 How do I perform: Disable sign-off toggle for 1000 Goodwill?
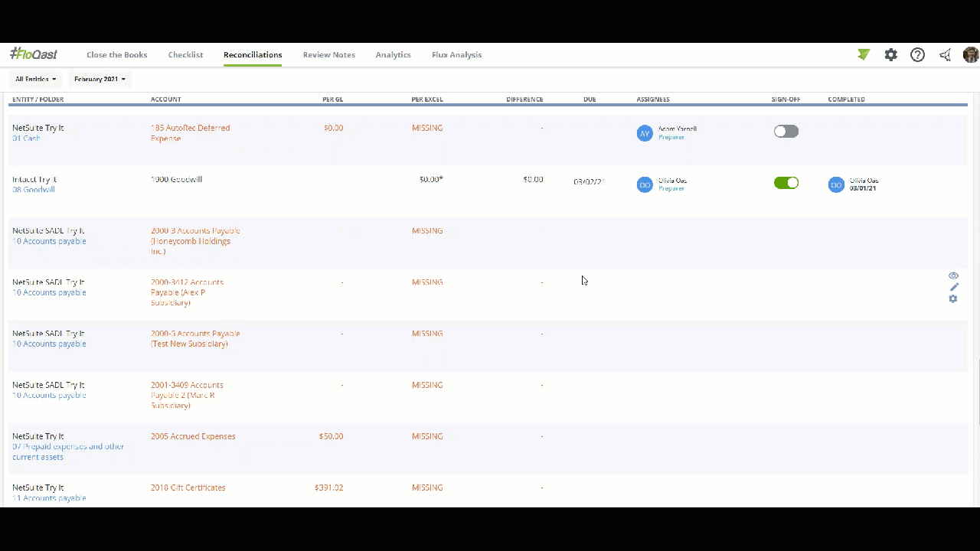click(x=786, y=183)
